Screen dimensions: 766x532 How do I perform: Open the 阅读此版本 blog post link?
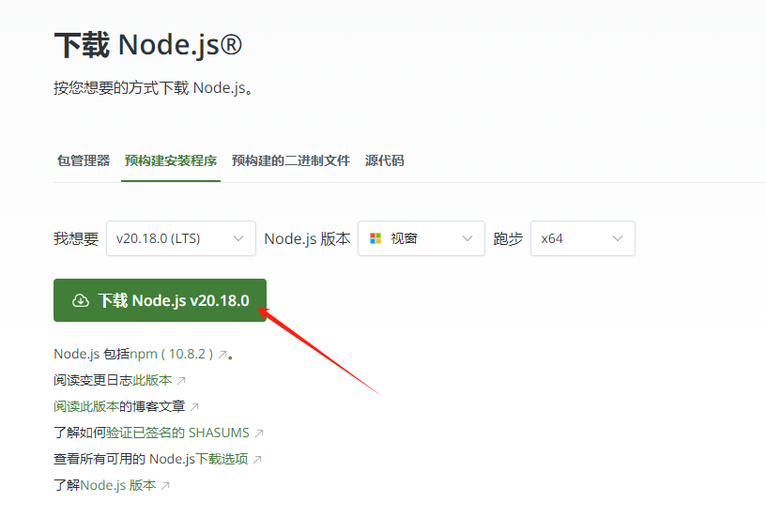pyautogui.click(x=86, y=406)
